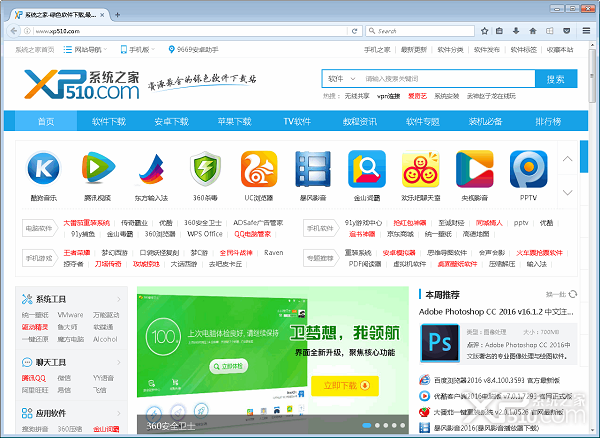600x438 pixels.
Task: Expand the 聊天工具 category arrow
Action: [x=119, y=362]
